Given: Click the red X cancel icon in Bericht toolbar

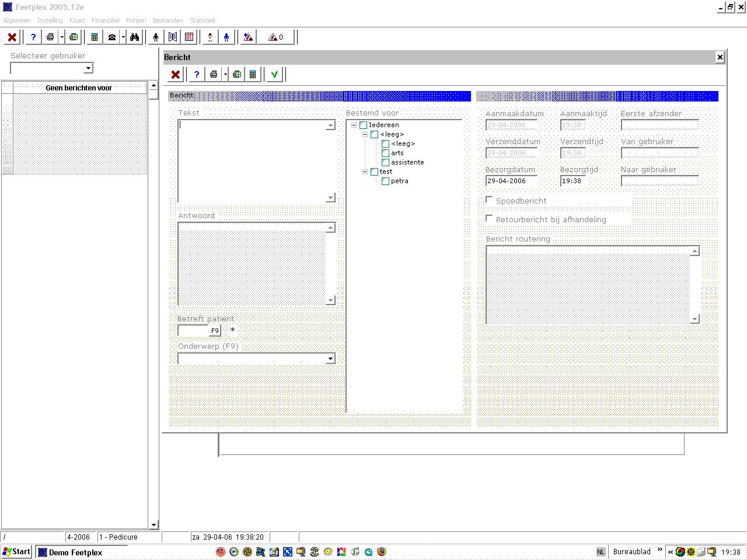Looking at the screenshot, I should [175, 75].
